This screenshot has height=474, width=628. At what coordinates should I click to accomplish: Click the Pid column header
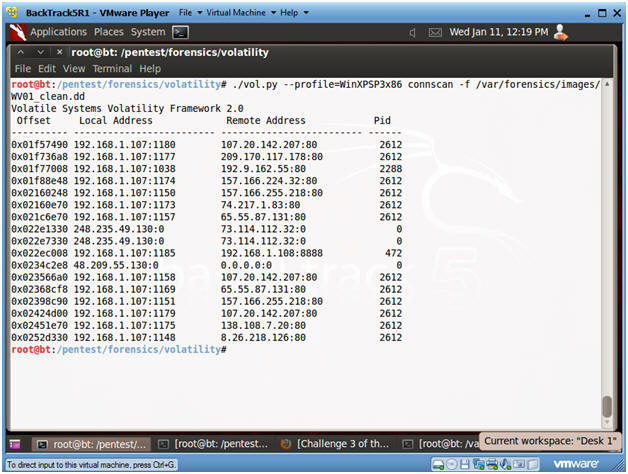coord(382,121)
